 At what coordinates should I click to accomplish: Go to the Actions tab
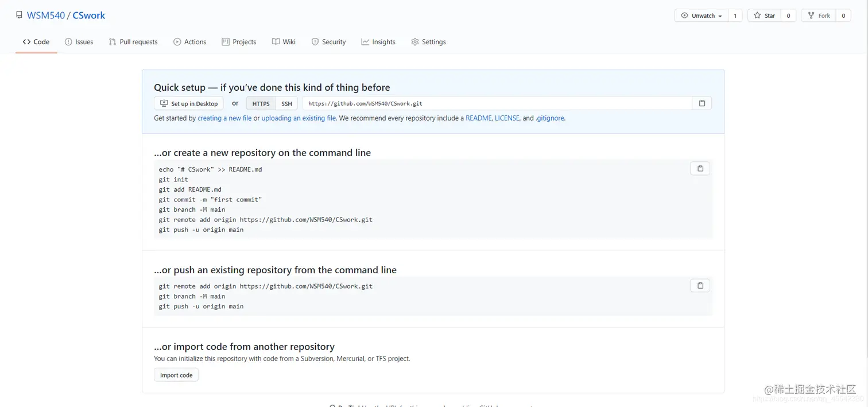point(190,42)
